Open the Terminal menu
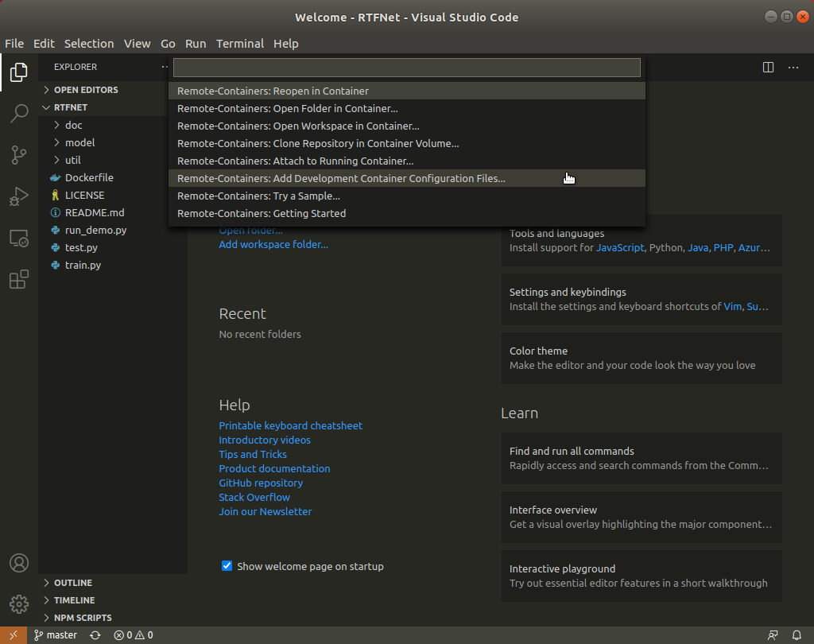Image resolution: width=814 pixels, height=644 pixels. (240, 44)
